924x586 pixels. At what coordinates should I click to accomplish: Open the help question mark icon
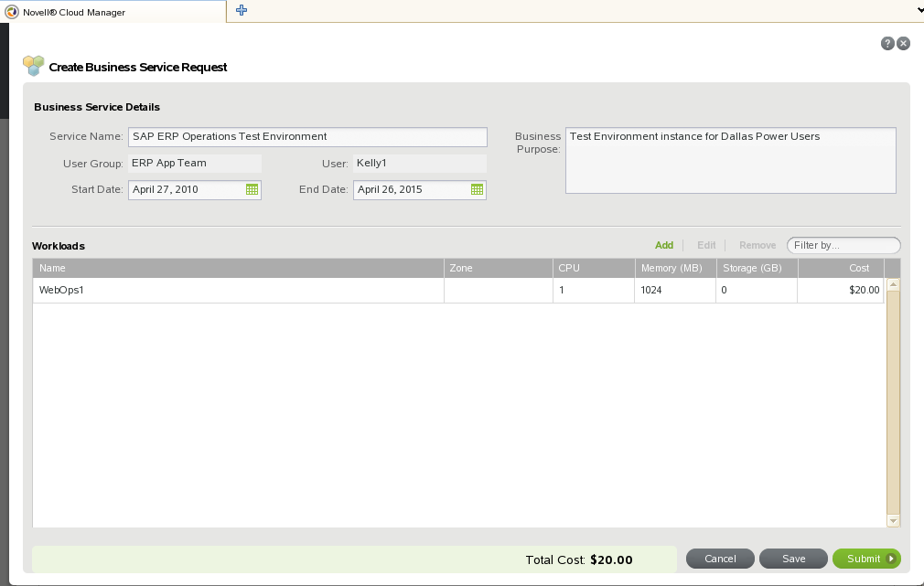[887, 44]
